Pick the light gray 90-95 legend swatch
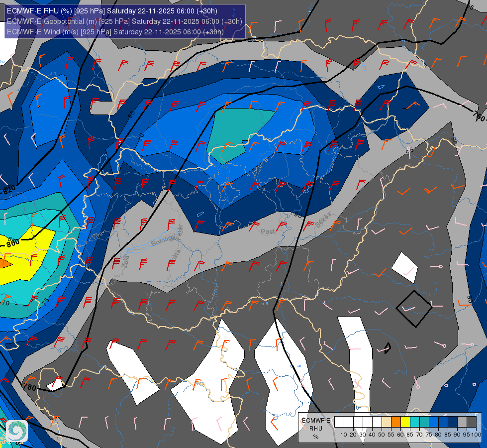The image size is (487, 448). [462, 422]
